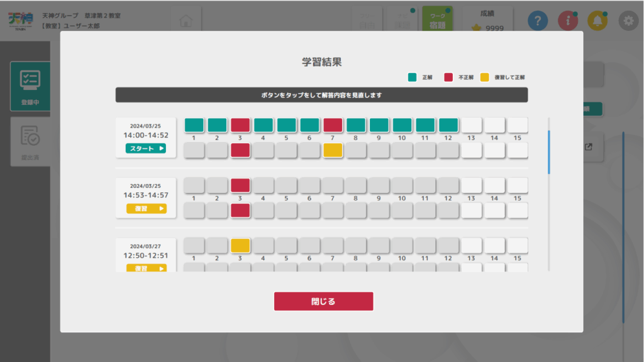This screenshot has width=644, height=362.
Task: Open the help question mark icon
Action: pos(536,21)
